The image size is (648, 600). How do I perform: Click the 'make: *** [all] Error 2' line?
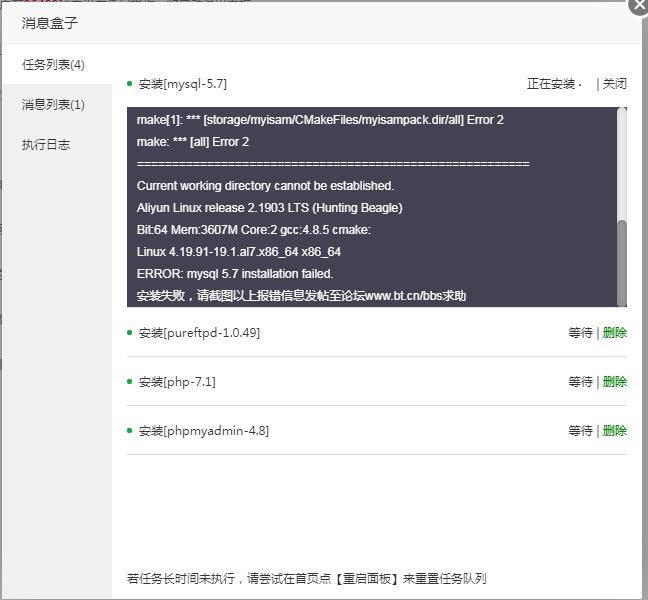(x=193, y=142)
